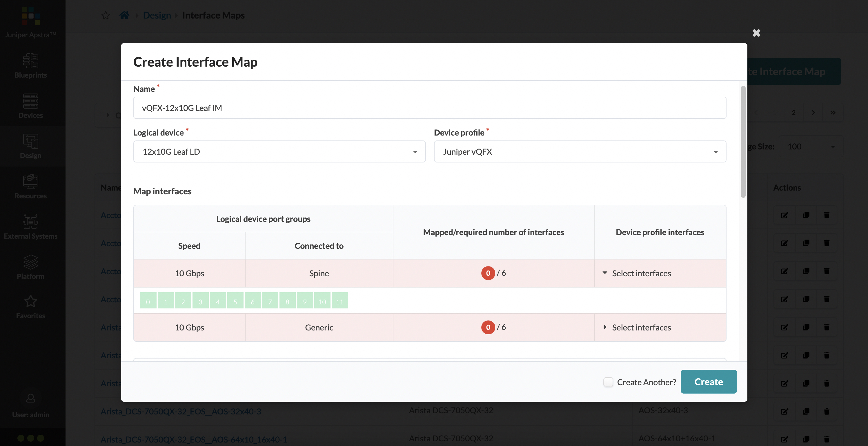The height and width of the screenshot is (446, 868).
Task: Open Devices in the sidebar
Action: coord(31,106)
